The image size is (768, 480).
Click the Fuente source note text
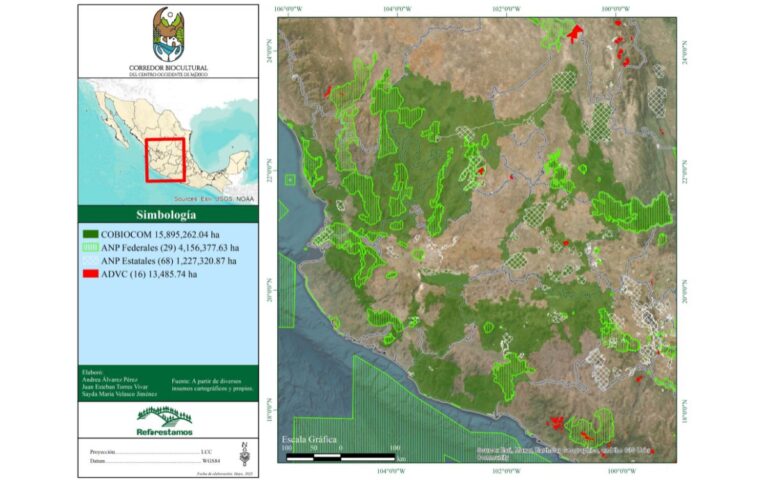pyautogui.click(x=213, y=384)
